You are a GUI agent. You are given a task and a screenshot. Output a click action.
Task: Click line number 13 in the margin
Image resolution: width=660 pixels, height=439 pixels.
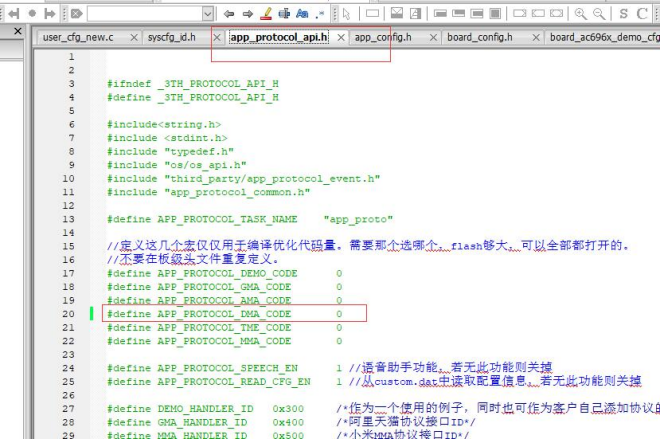pyautogui.click(x=68, y=219)
